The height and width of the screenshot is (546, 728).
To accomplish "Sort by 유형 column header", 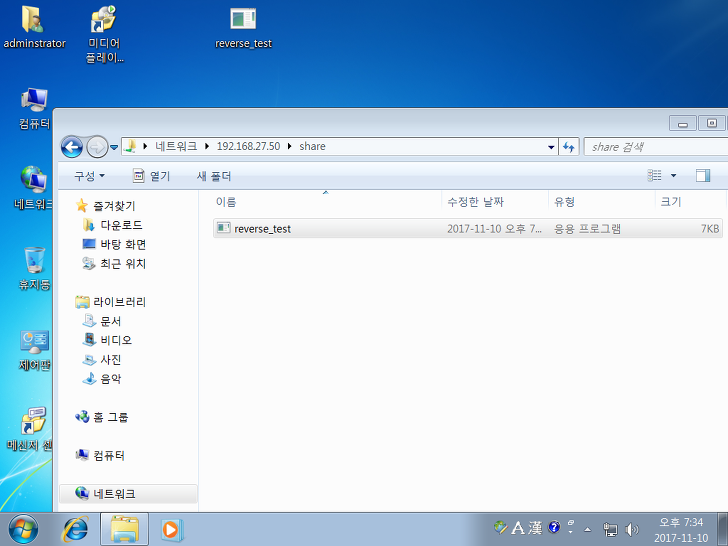I will tap(602, 202).
